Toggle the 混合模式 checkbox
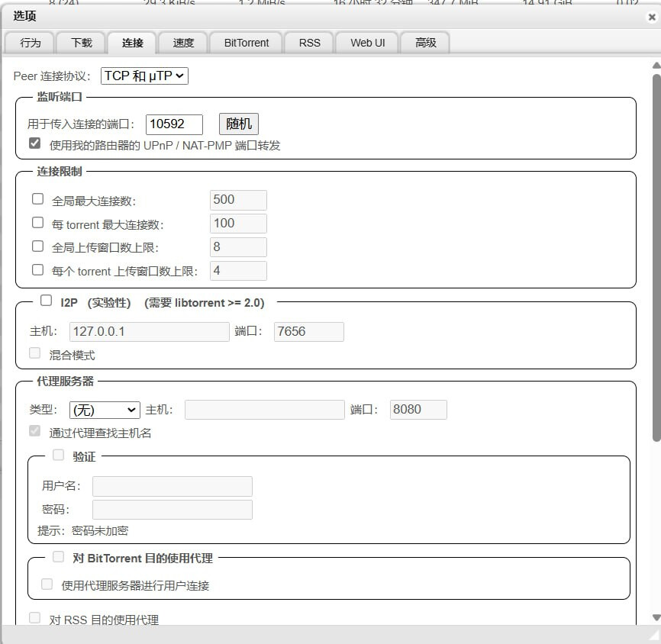 point(34,353)
